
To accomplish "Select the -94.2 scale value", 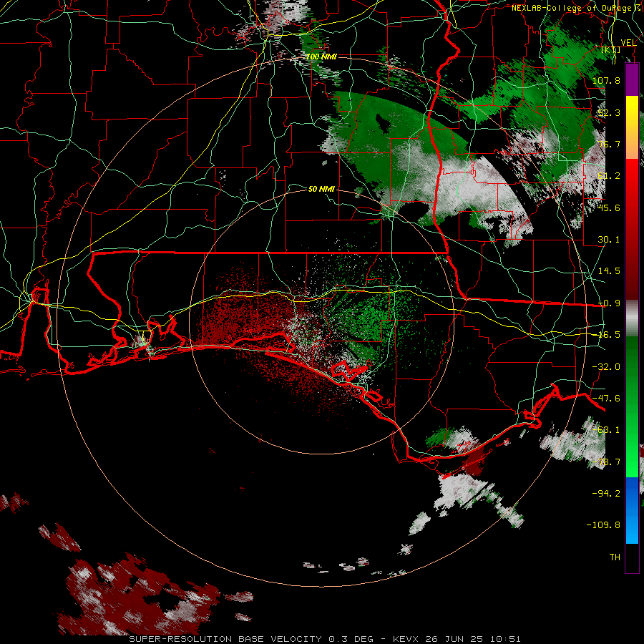I will [x=606, y=494].
